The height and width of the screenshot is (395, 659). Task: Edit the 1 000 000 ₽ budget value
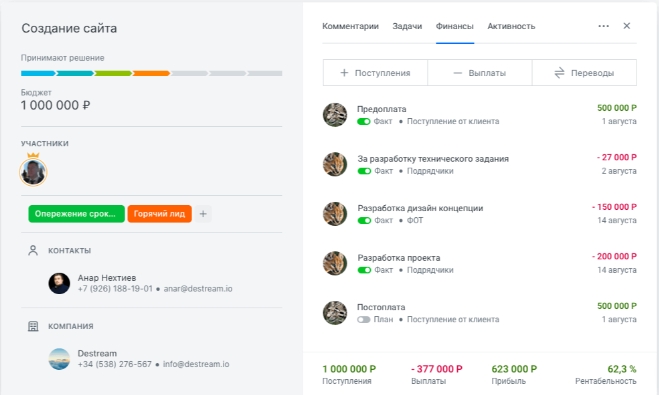pyautogui.click(x=55, y=105)
